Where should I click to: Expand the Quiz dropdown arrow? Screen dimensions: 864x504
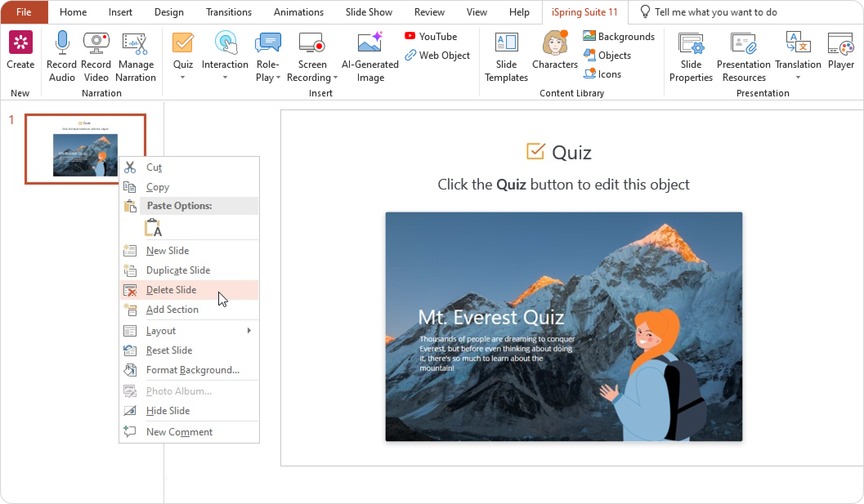(183, 78)
